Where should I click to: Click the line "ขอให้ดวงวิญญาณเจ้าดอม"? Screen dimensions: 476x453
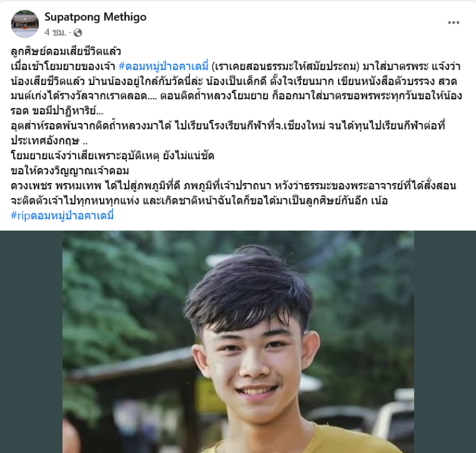coord(70,171)
